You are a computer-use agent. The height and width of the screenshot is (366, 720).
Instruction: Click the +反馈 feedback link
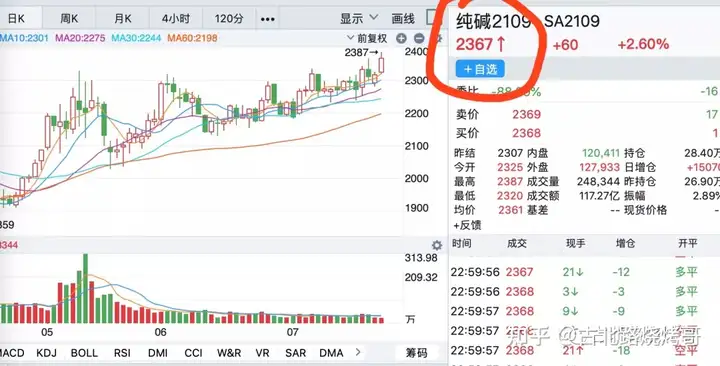467,225
